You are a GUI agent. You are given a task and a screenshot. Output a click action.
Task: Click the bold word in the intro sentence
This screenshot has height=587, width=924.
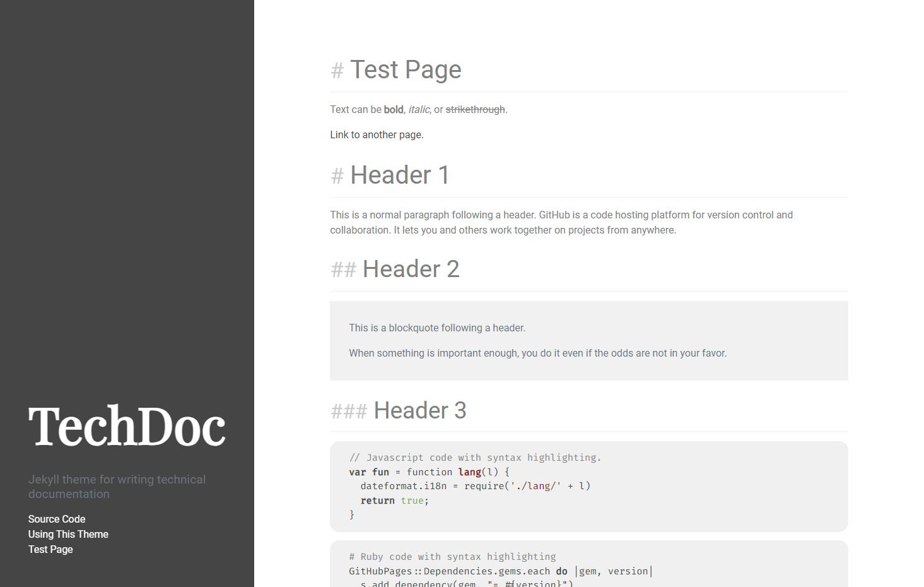(x=393, y=109)
